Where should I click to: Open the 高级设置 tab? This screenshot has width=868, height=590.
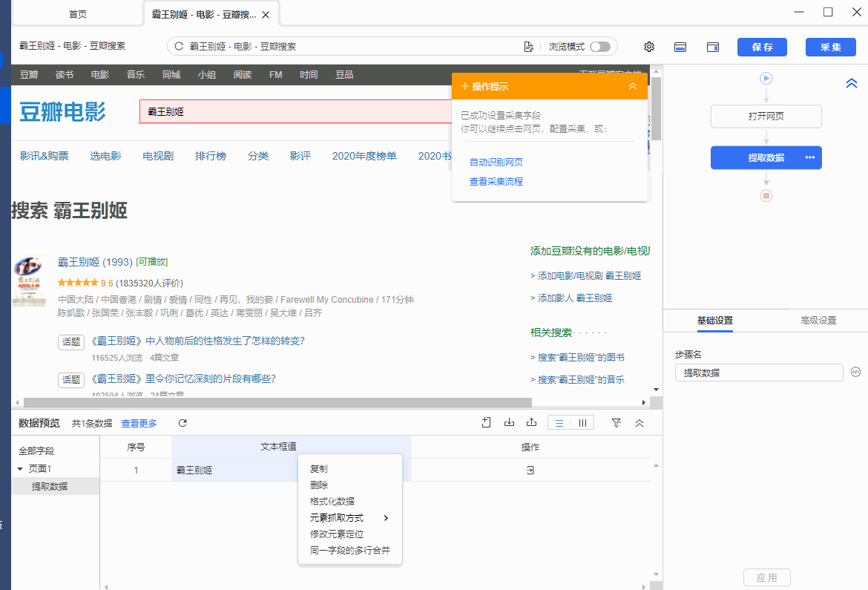click(818, 320)
